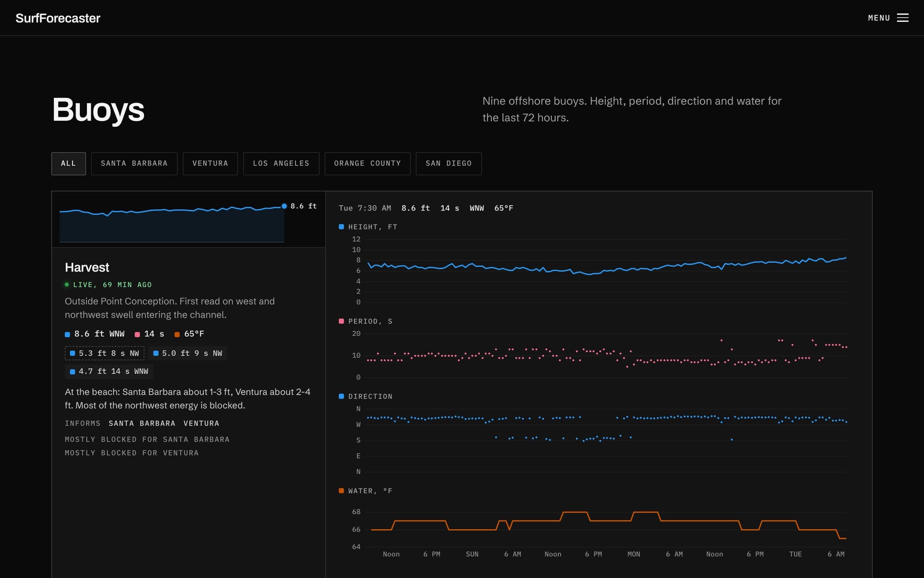Image resolution: width=924 pixels, height=578 pixels.
Task: Click the green live status dot
Action: click(x=67, y=285)
